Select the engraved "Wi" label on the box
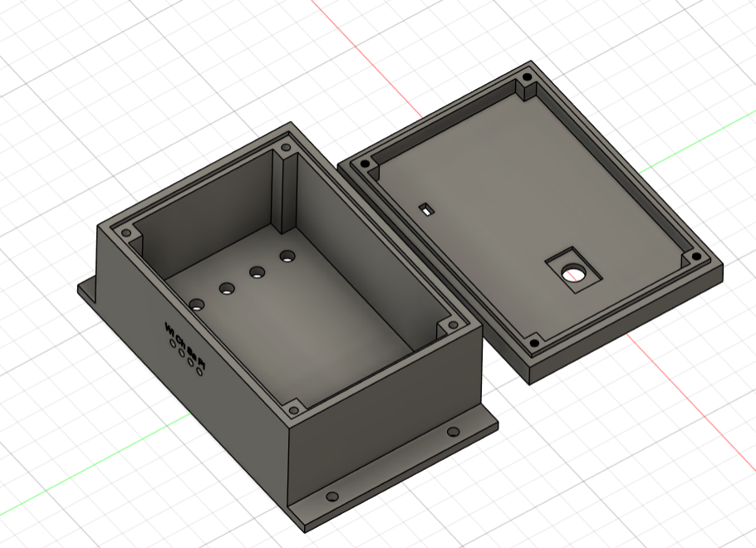 point(169,329)
